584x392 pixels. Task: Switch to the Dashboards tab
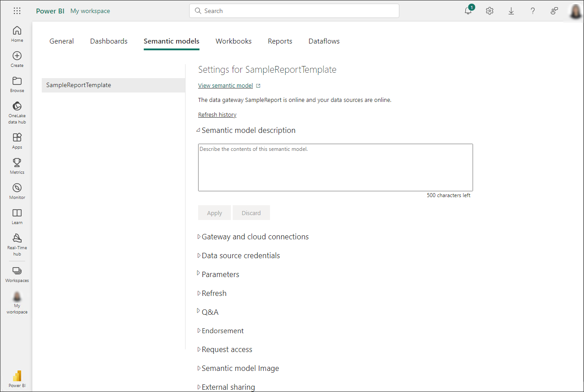[109, 41]
